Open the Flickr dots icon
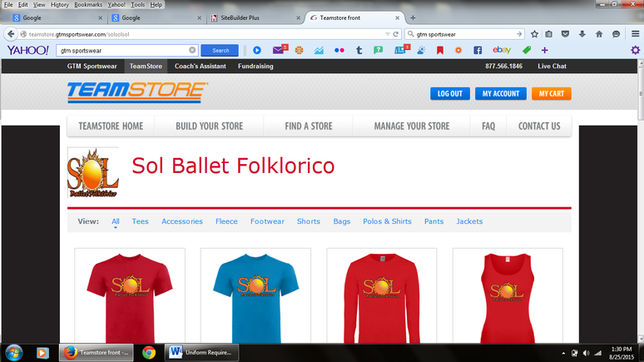This screenshot has height=362, width=644. tap(339, 50)
